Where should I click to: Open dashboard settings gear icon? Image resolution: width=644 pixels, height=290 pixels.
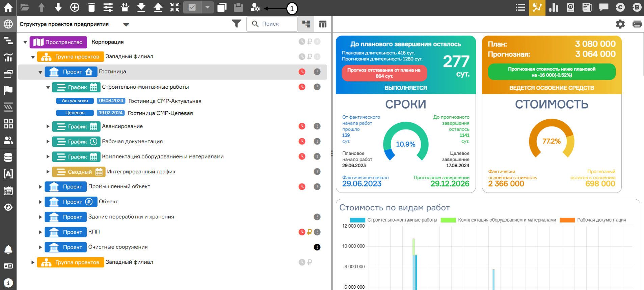point(620,24)
